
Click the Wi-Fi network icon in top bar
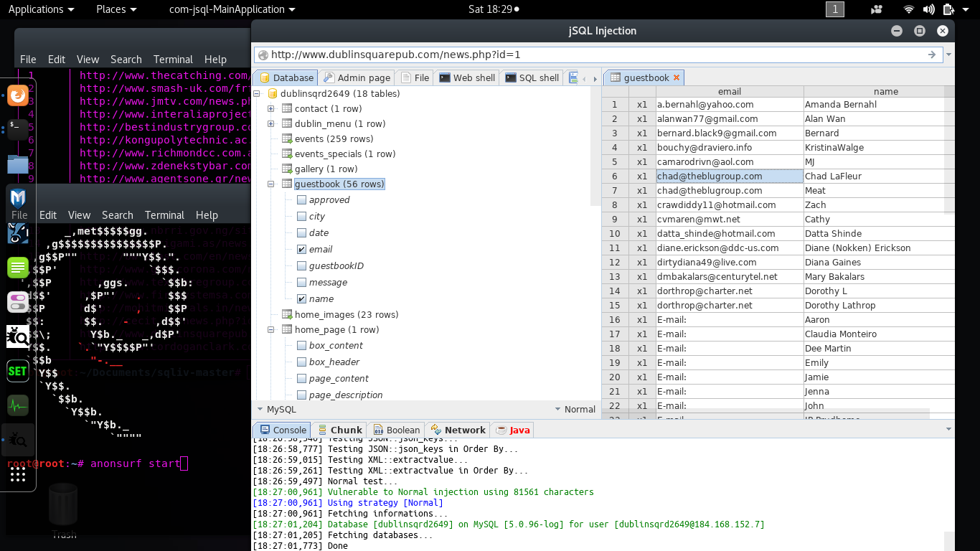pyautogui.click(x=909, y=9)
